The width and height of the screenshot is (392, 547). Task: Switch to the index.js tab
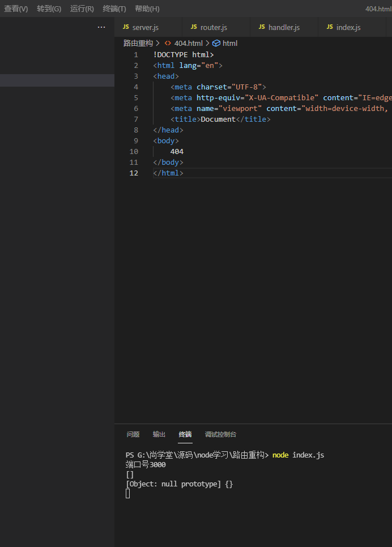[x=352, y=27]
